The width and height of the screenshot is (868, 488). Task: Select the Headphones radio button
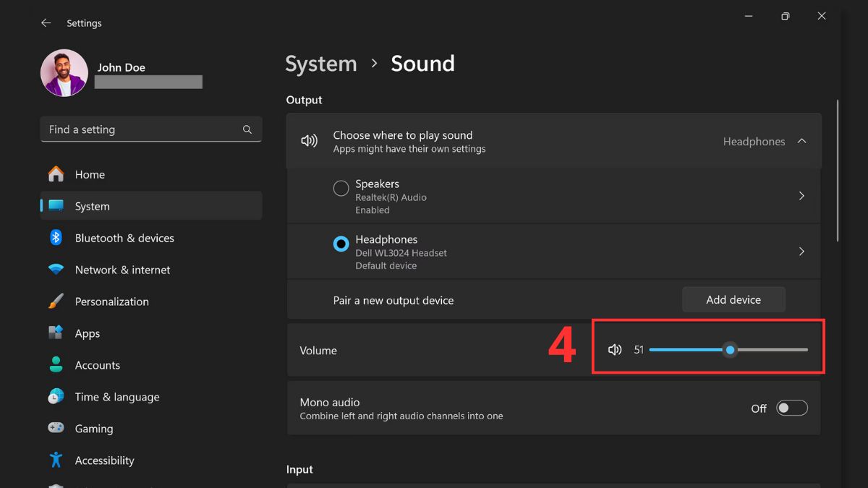click(341, 244)
